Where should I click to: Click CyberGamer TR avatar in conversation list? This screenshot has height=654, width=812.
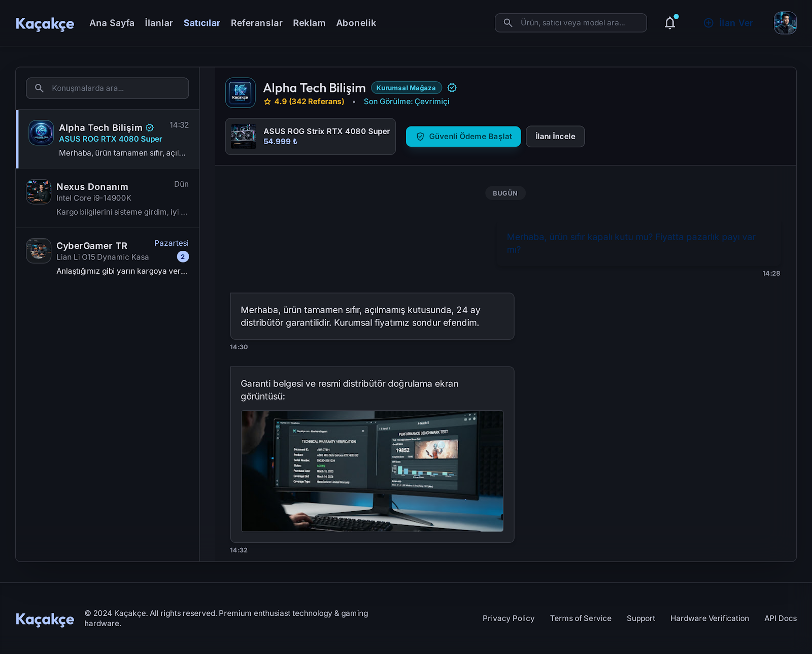pyautogui.click(x=39, y=251)
